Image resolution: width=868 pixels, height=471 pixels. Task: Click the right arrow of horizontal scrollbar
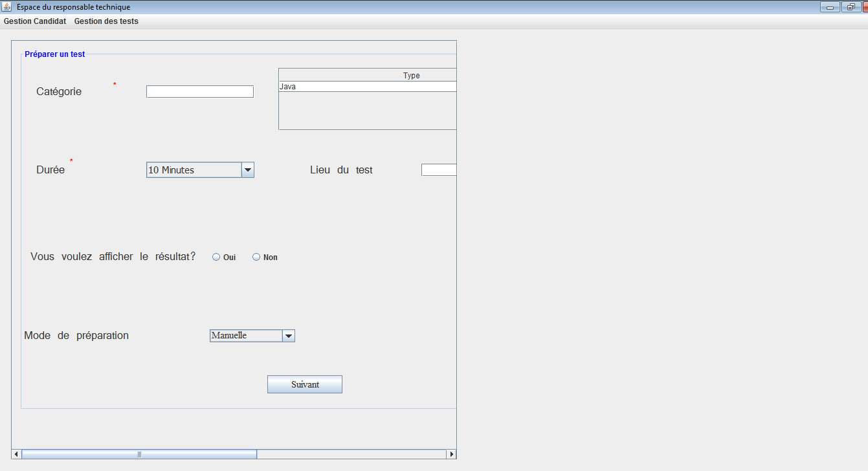pyautogui.click(x=451, y=454)
